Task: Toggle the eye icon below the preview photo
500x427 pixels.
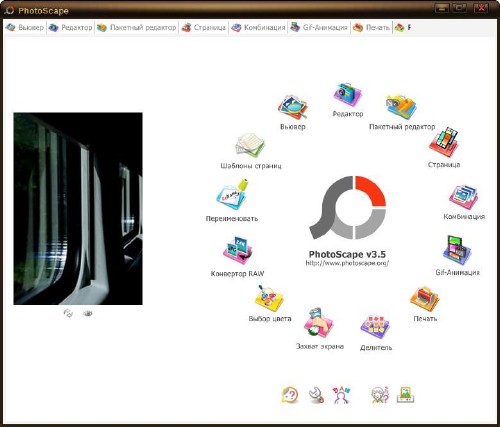Action: pos(88,313)
